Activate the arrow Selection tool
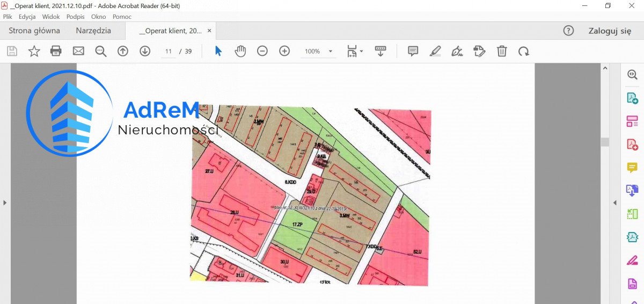 coord(218,51)
